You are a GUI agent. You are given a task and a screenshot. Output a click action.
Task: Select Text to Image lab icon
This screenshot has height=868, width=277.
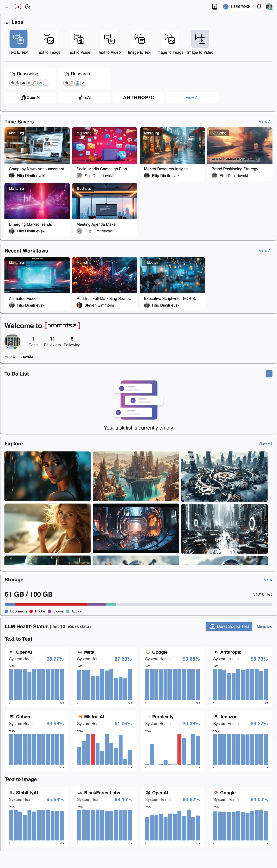49,39
